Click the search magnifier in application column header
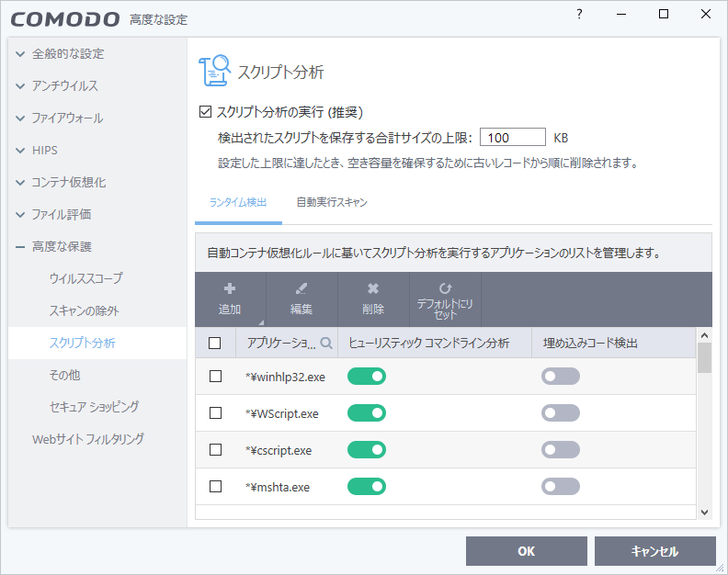This screenshot has width=728, height=575. coord(325,343)
